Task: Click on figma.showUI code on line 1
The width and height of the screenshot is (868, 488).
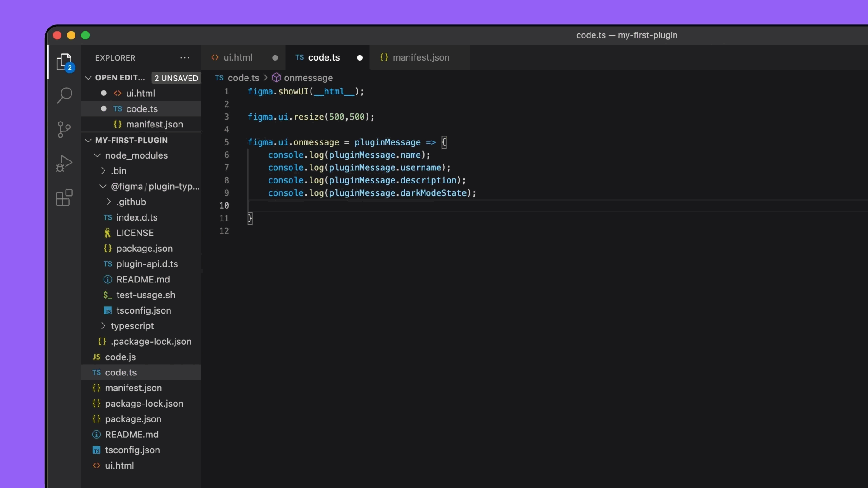Action: (x=278, y=92)
